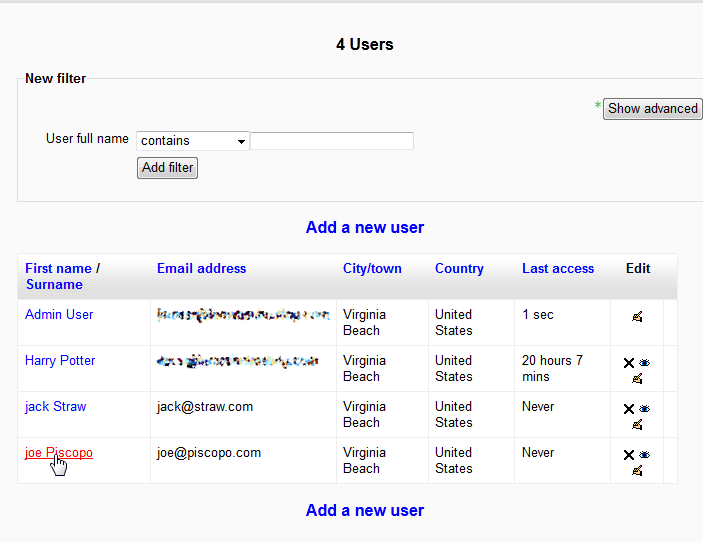Open Admin User profile link
This screenshot has height=543, width=703.
click(59, 314)
